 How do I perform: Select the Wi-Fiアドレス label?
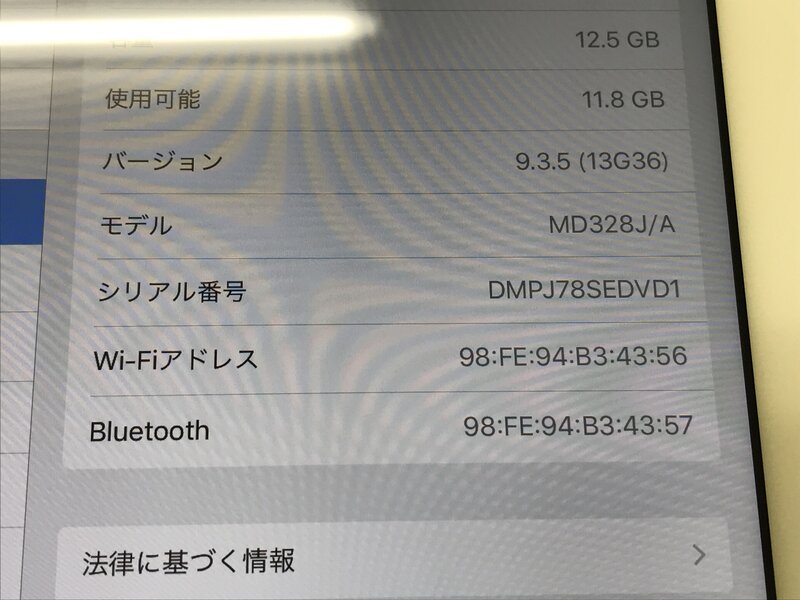[x=176, y=360]
